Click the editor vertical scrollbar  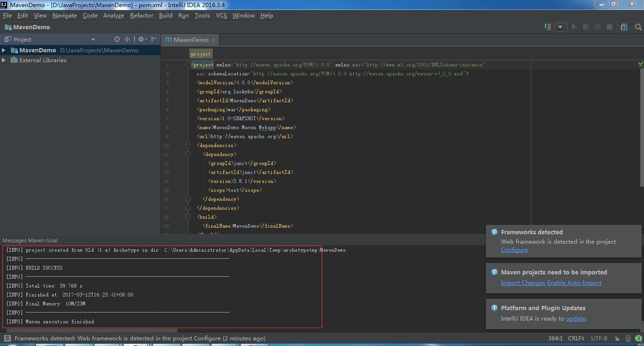tap(641, 127)
